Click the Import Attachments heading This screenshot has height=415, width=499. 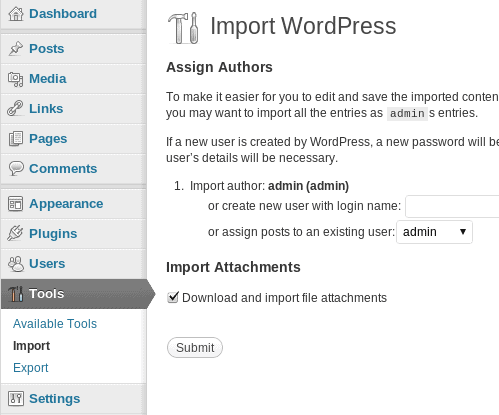click(233, 267)
